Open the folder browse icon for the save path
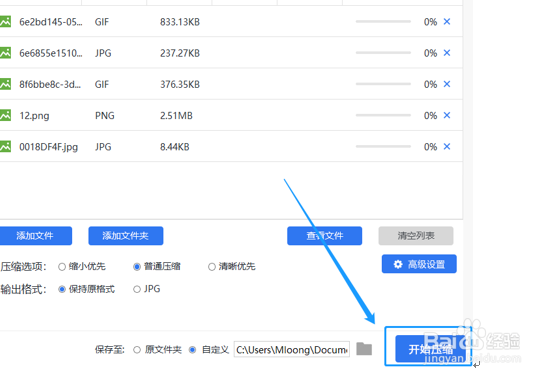This screenshot has width=553, height=378. (364, 349)
